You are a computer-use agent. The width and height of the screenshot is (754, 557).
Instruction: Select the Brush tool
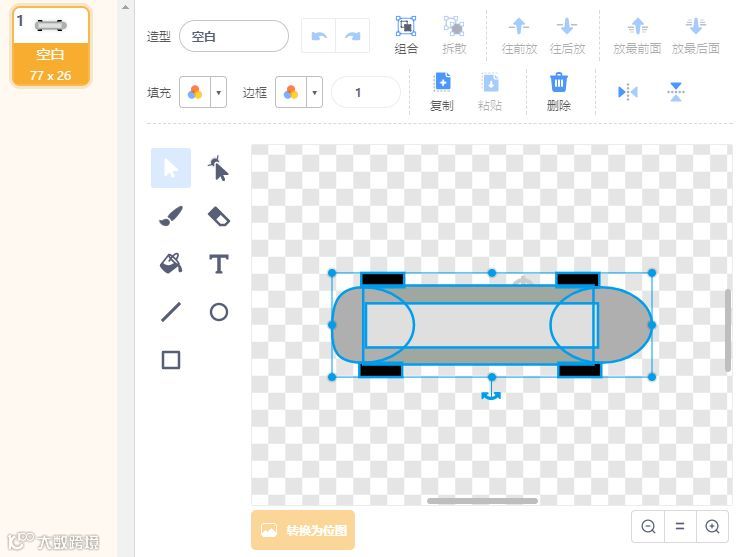(x=171, y=216)
